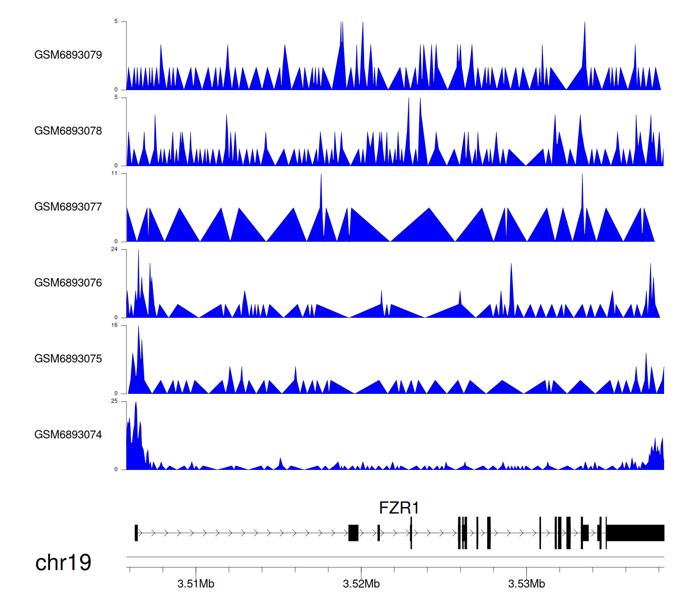Click the 3.53Mb coordinate label
700x616 pixels.
526,584
